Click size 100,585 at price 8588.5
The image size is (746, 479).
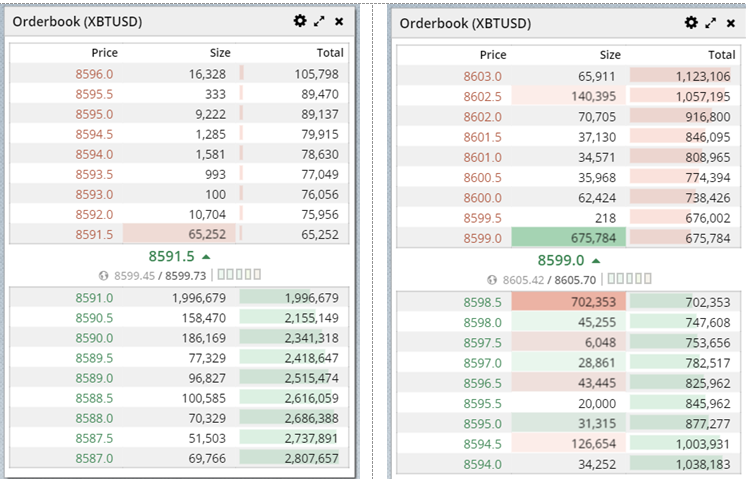point(204,398)
